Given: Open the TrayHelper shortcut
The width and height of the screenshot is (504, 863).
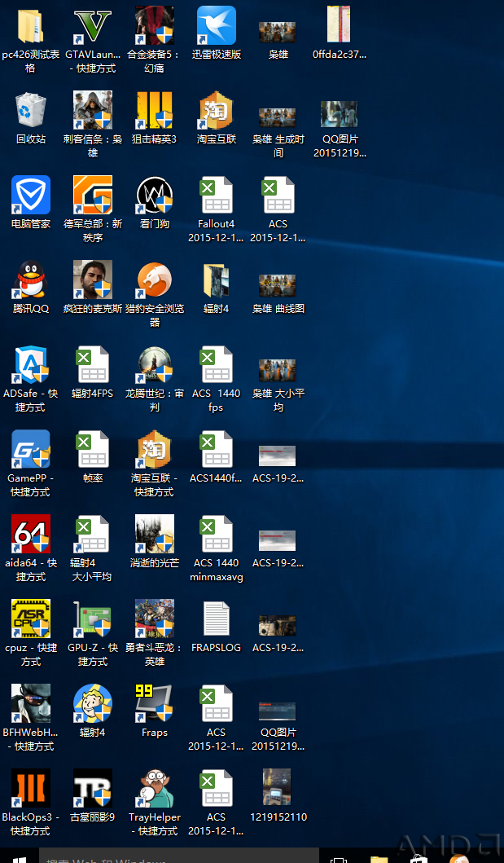Looking at the screenshot, I should coord(155,788).
